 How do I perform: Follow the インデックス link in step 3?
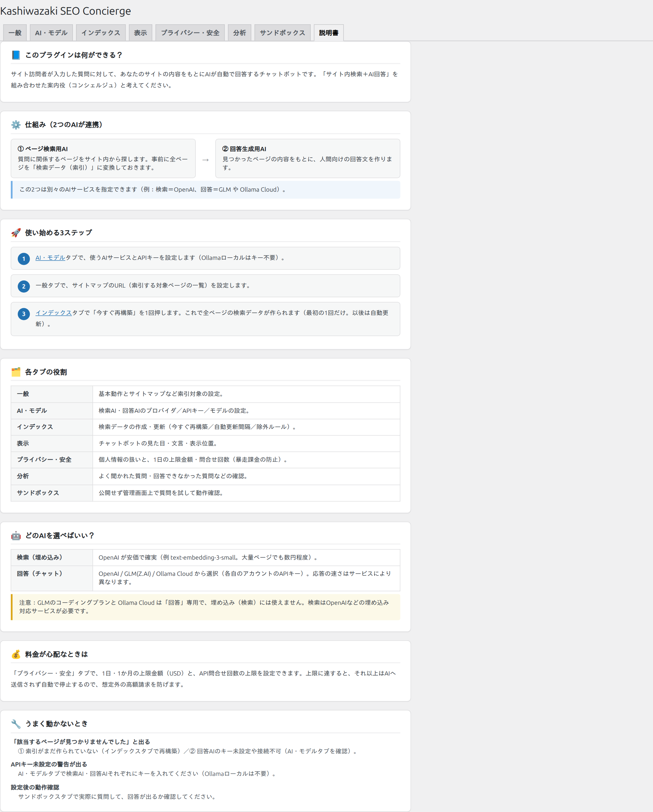click(54, 313)
